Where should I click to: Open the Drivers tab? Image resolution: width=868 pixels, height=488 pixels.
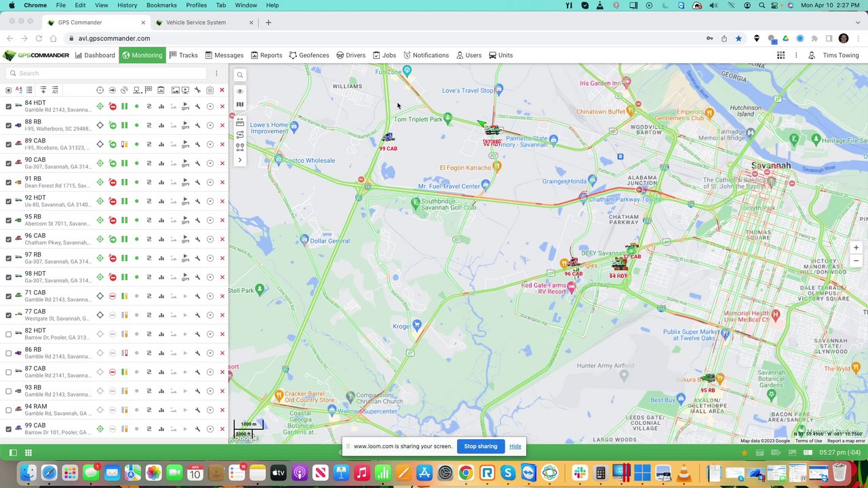[x=351, y=56]
